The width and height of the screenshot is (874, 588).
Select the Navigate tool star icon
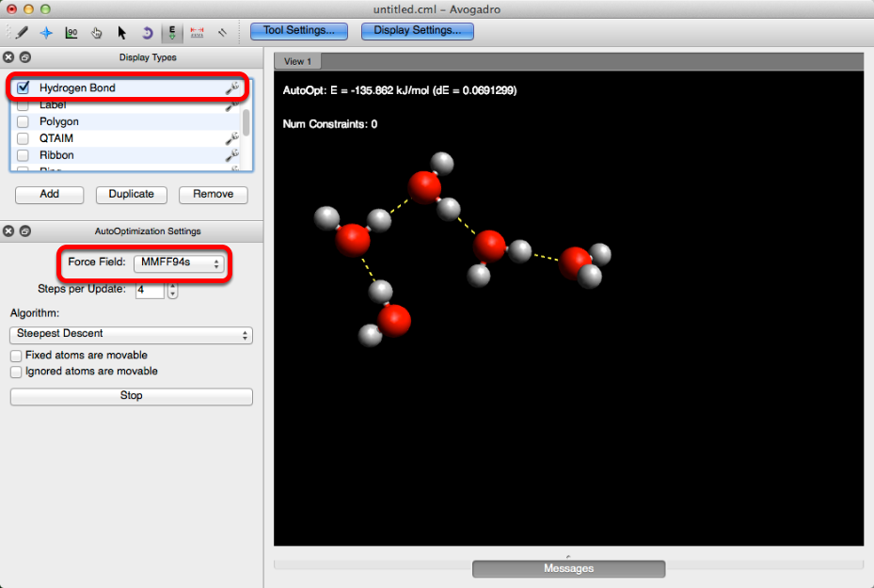pyautogui.click(x=46, y=32)
